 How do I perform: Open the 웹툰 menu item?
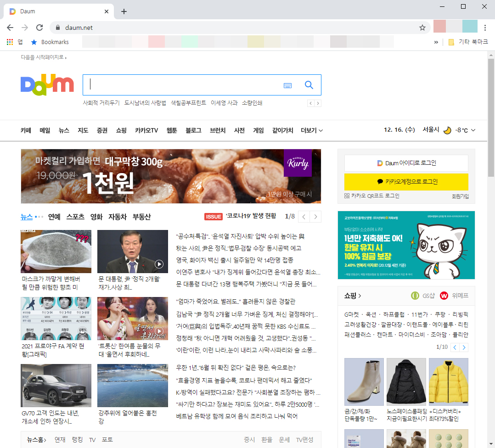[x=172, y=130]
